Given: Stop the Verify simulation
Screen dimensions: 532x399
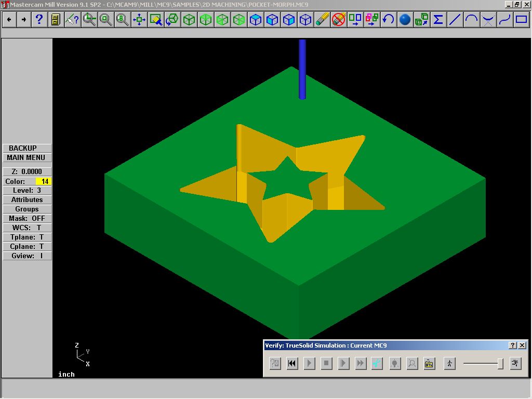Looking at the screenshot, I should click(326, 364).
